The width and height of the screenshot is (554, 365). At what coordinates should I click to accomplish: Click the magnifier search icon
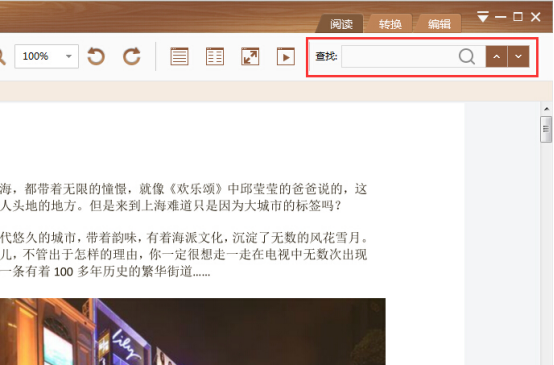tap(467, 57)
